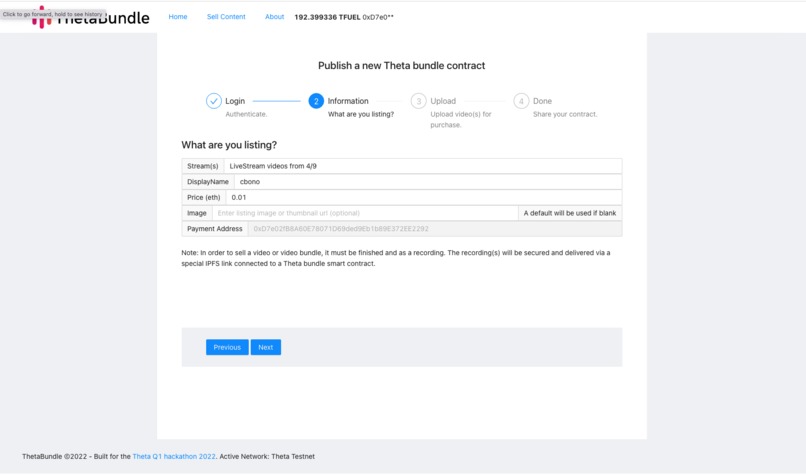Click the ThetaBundle logo
Screen dimensions: 806x475
[x=90, y=17]
